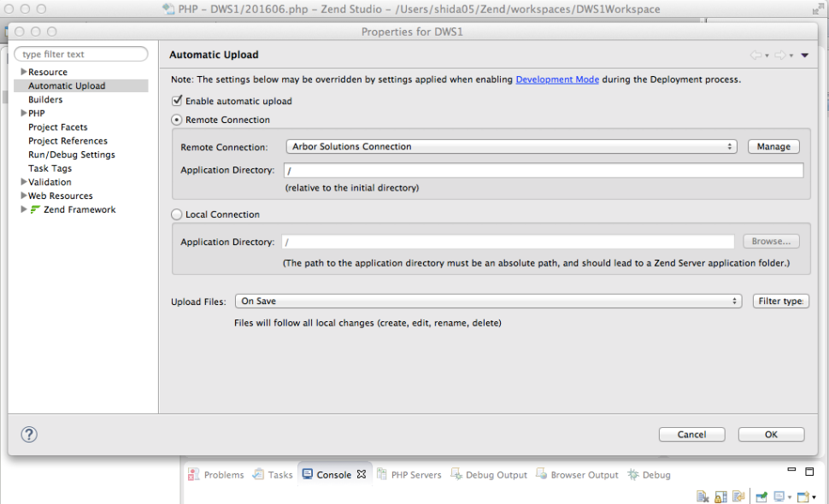Click the help question mark icon
Screen dimensions: 829x504
click(x=29, y=434)
